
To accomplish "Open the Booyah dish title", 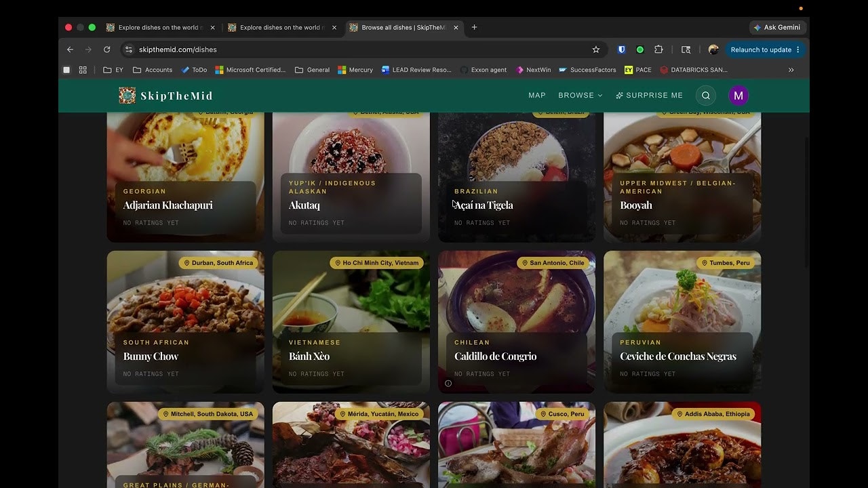I will tap(636, 205).
